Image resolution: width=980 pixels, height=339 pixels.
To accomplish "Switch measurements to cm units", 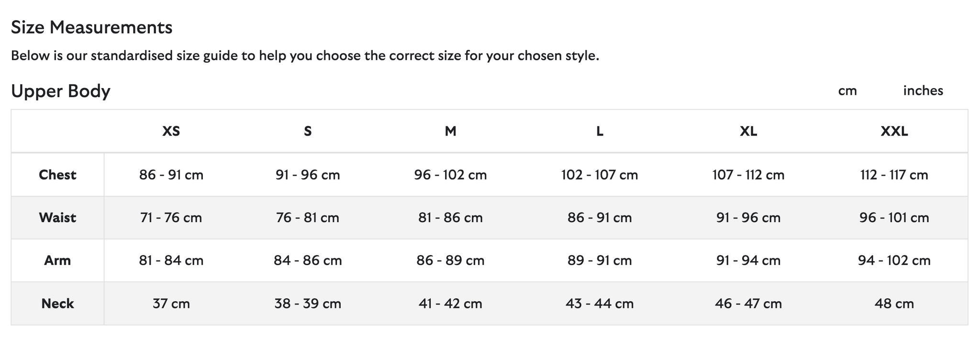I will (847, 91).
